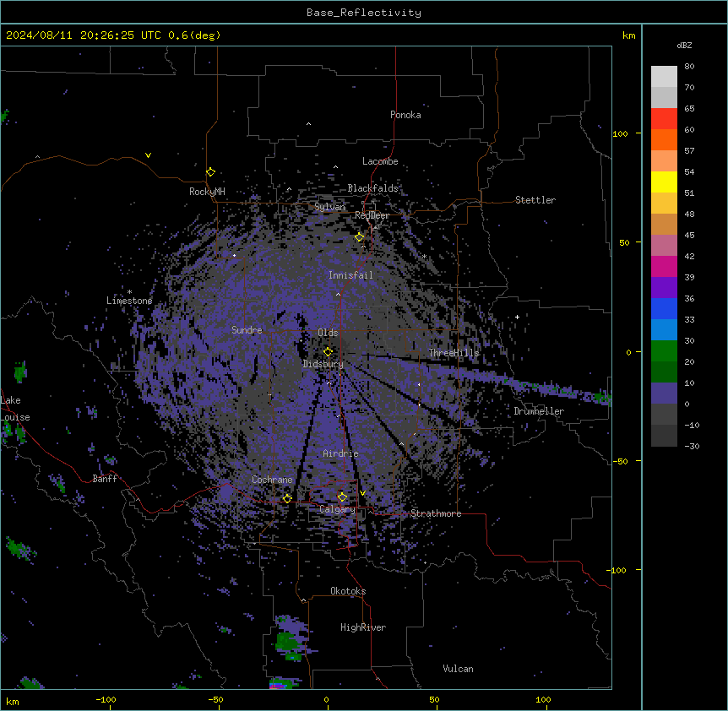728x711 pixels.
Task: Select the Innisfail label
Action: click(350, 275)
